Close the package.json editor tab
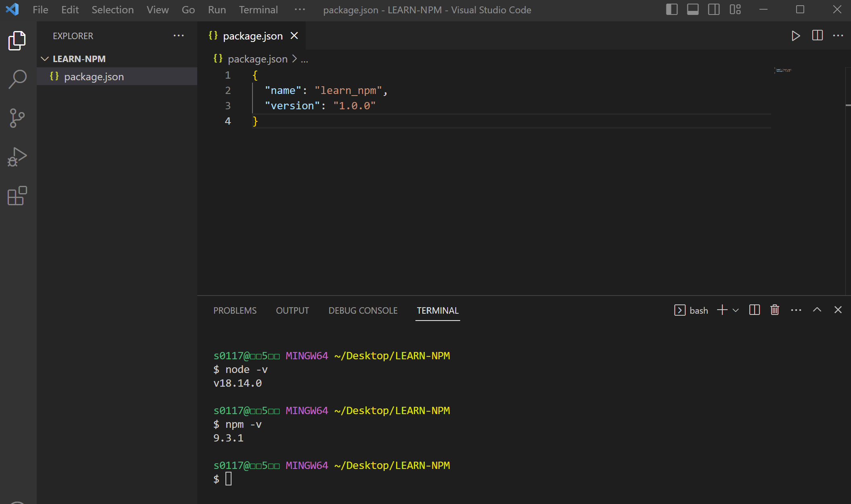 point(294,36)
